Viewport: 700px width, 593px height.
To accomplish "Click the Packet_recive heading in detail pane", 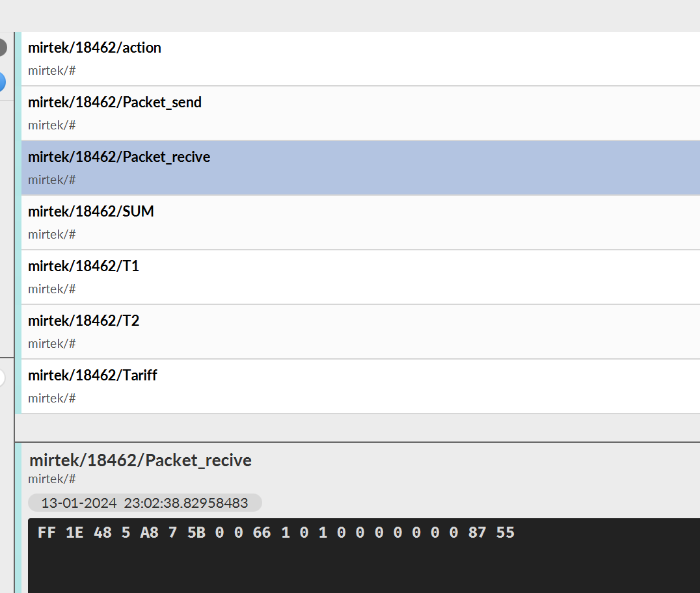I will click(x=141, y=460).
